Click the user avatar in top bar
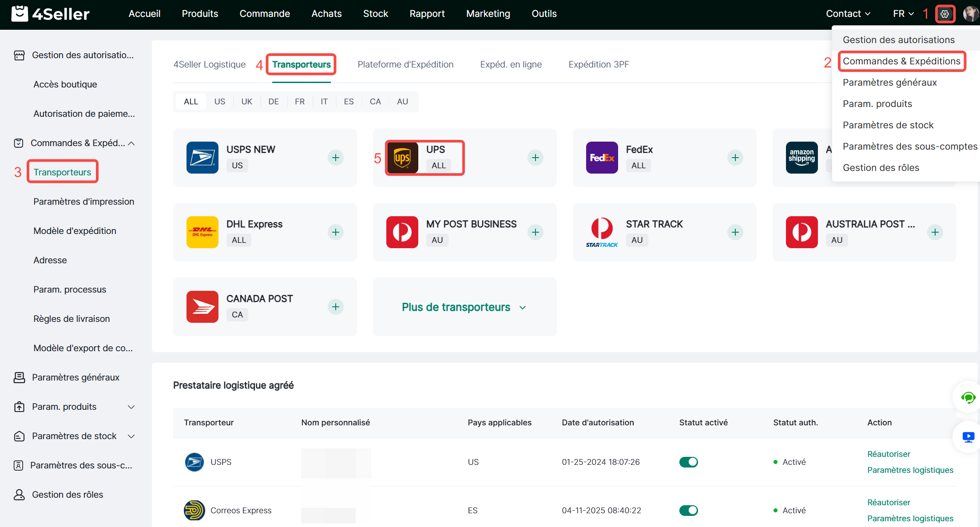Screen dimensions: 980x527 point(971,14)
